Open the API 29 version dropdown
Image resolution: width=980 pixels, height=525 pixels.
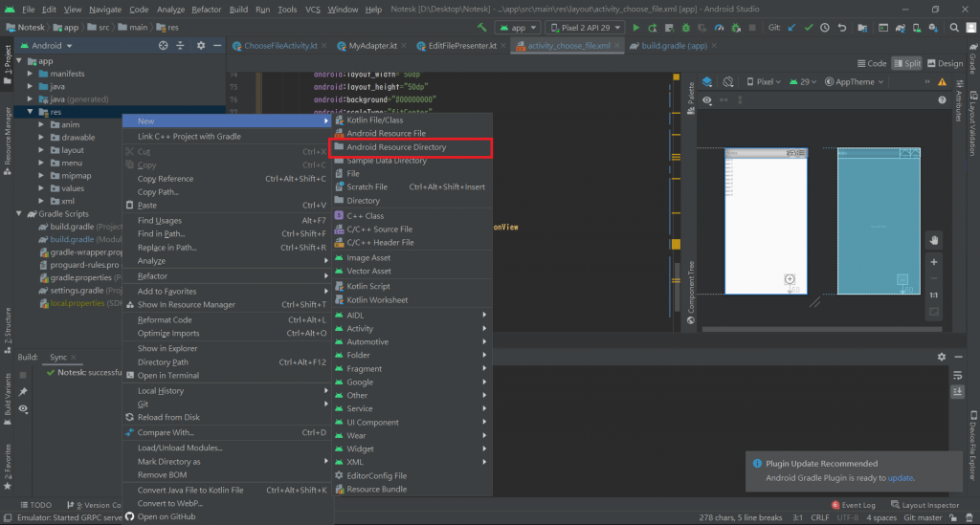(803, 82)
